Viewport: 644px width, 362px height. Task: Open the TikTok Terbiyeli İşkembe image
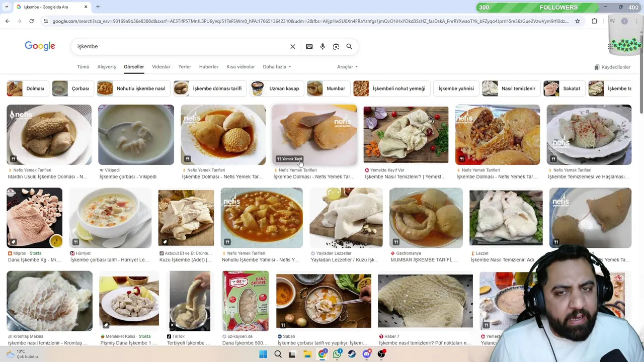pos(190,301)
